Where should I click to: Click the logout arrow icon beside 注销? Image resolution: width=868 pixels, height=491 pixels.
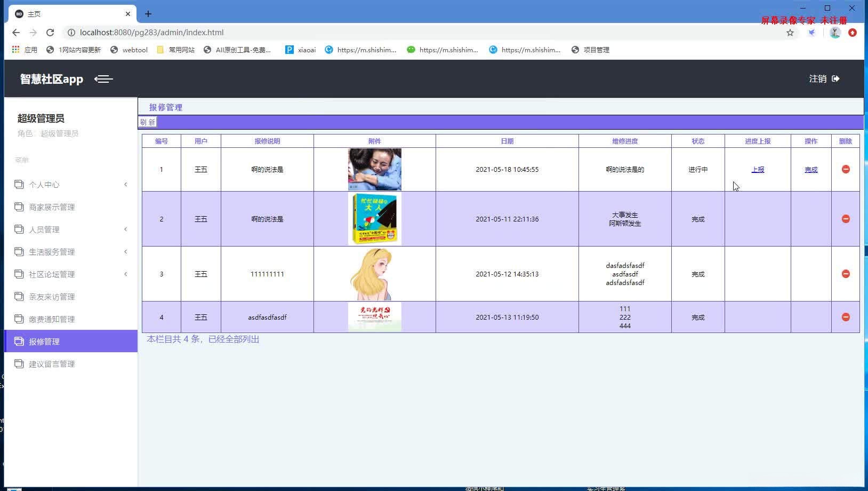(x=835, y=79)
